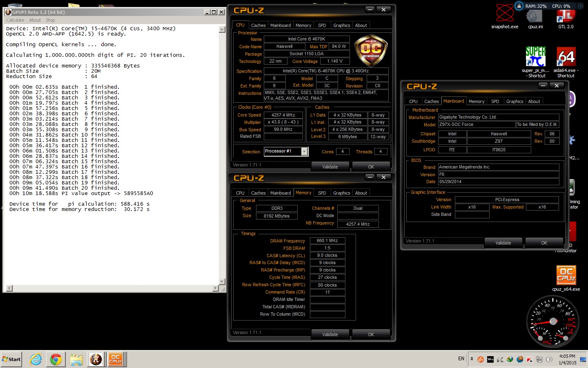Click OK in the Mainboard window
588x368 pixels.
pos(544,243)
